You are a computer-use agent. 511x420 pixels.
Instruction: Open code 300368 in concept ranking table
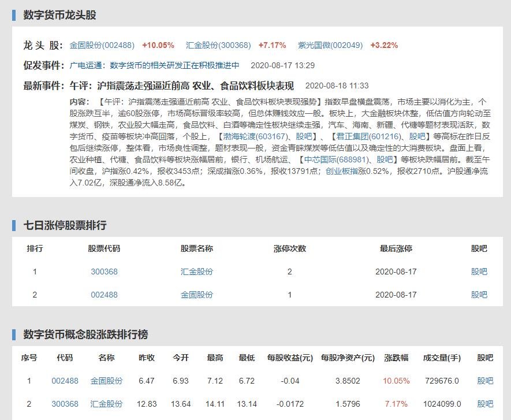65,404
